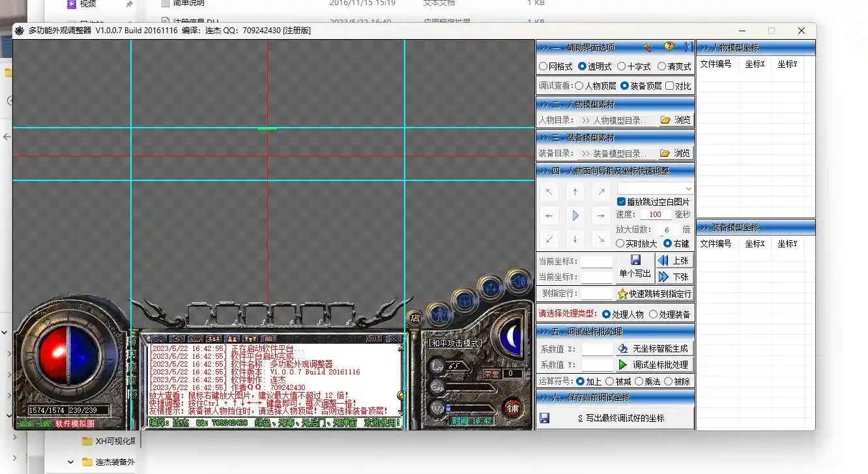Click the speaker sound round icon
Viewport: 868px width, 474px height.
517,281
